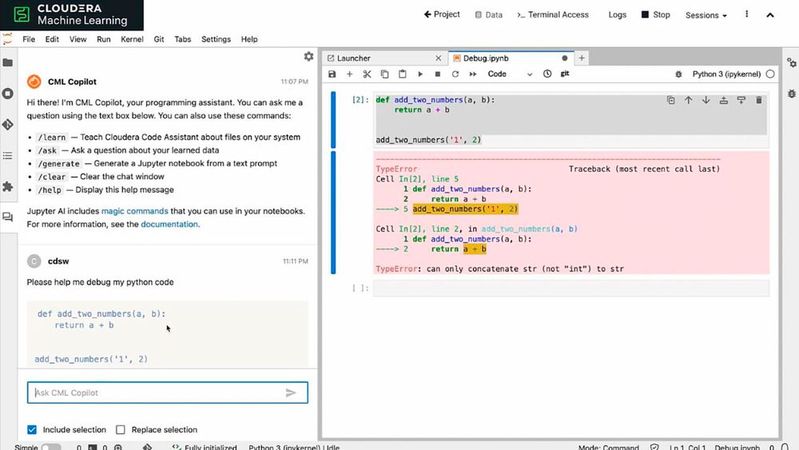The width and height of the screenshot is (799, 450).
Task: Stop the running session
Action: pos(655,15)
